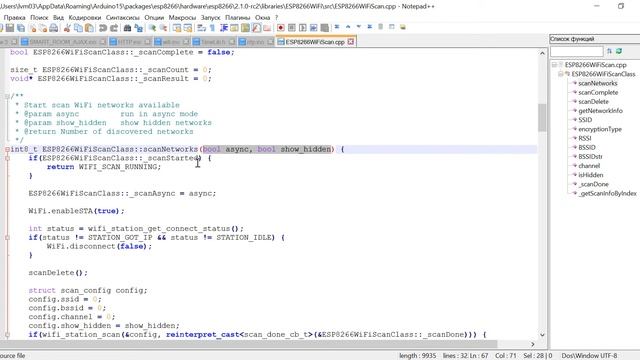
Task: Collapse the comment block fold marker
Action: (7, 96)
